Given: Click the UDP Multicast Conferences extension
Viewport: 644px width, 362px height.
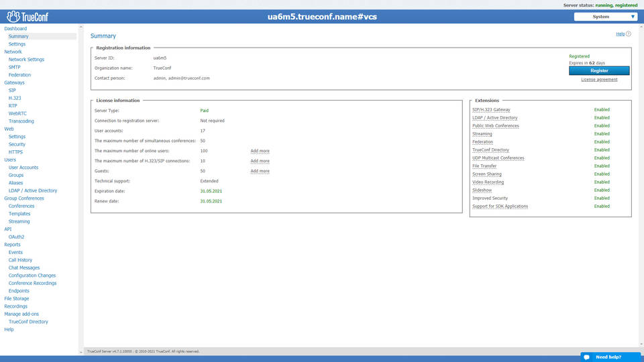Looking at the screenshot, I should click(498, 158).
